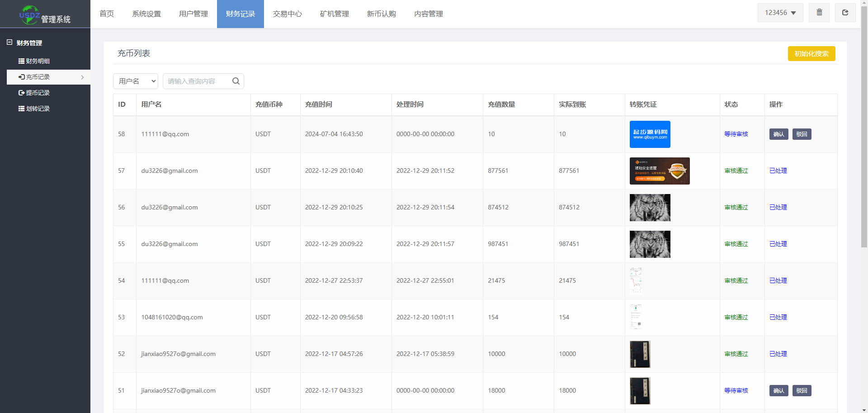
Task: Click the search magnifier icon
Action: click(236, 81)
